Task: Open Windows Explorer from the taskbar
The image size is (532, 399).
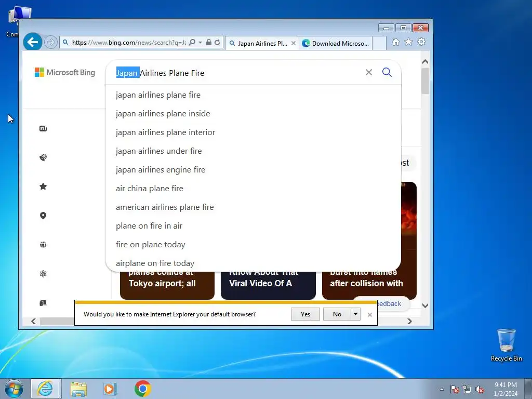Action: pyautogui.click(x=78, y=389)
